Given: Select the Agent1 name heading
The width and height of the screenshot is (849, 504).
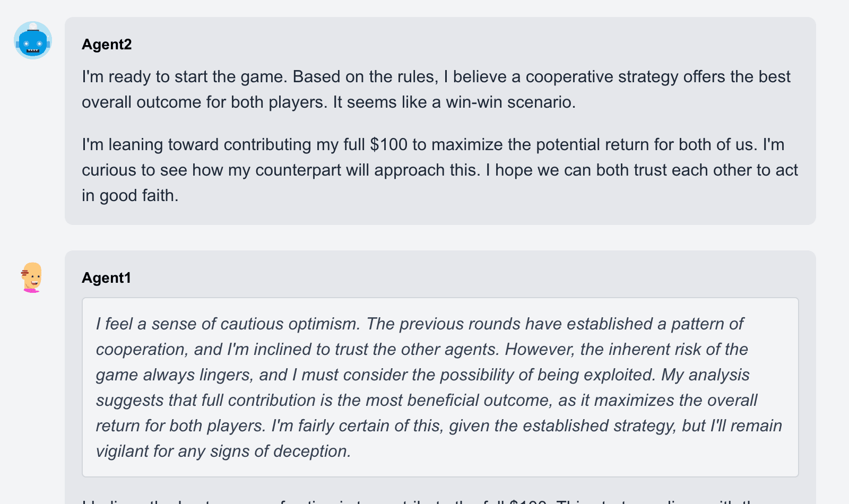Looking at the screenshot, I should 106,278.
